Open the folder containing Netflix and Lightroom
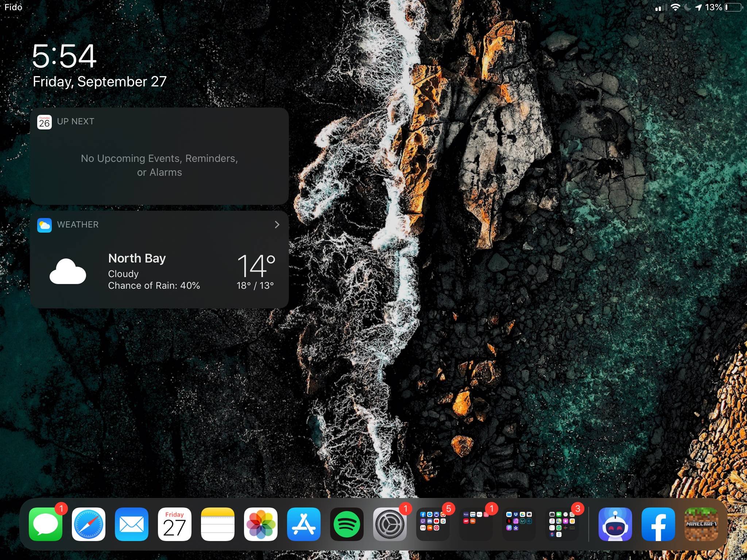Image resolution: width=747 pixels, height=560 pixels. (x=519, y=524)
